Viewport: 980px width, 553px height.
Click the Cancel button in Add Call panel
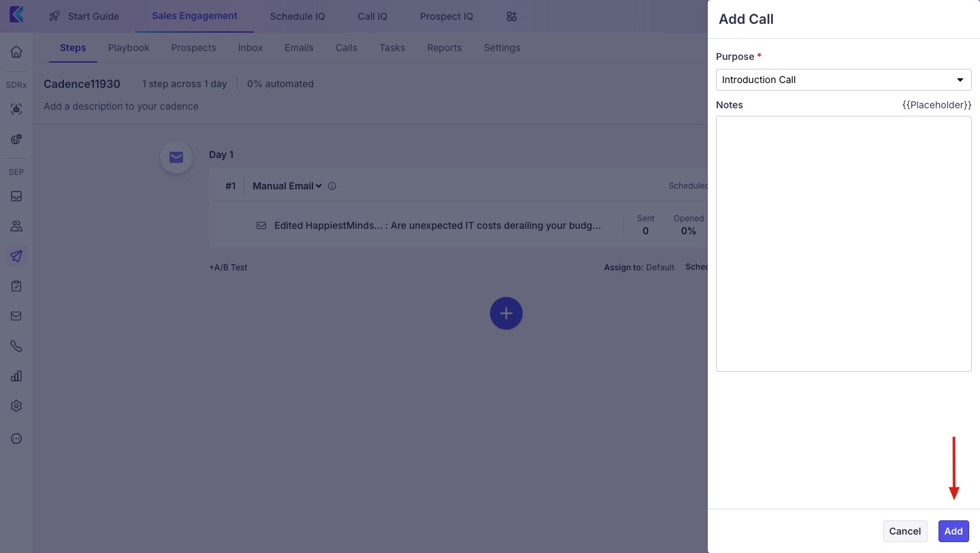pyautogui.click(x=905, y=531)
